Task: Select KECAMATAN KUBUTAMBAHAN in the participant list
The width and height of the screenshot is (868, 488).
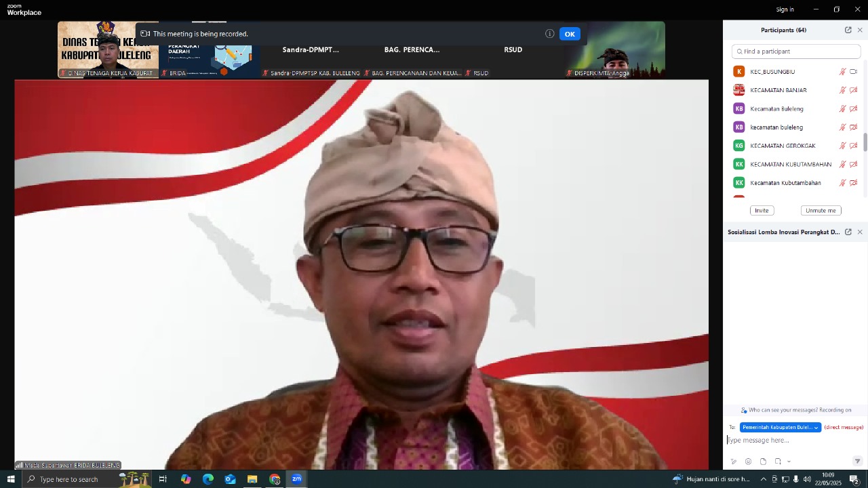Action: pyautogui.click(x=790, y=164)
